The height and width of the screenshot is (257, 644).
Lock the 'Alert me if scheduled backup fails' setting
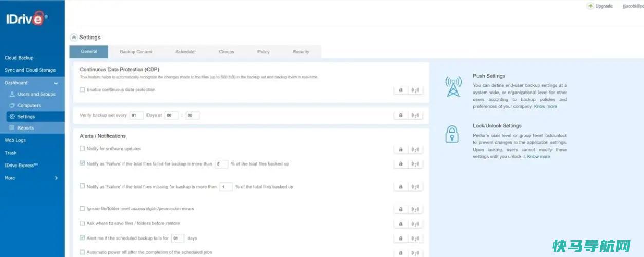coord(401,238)
